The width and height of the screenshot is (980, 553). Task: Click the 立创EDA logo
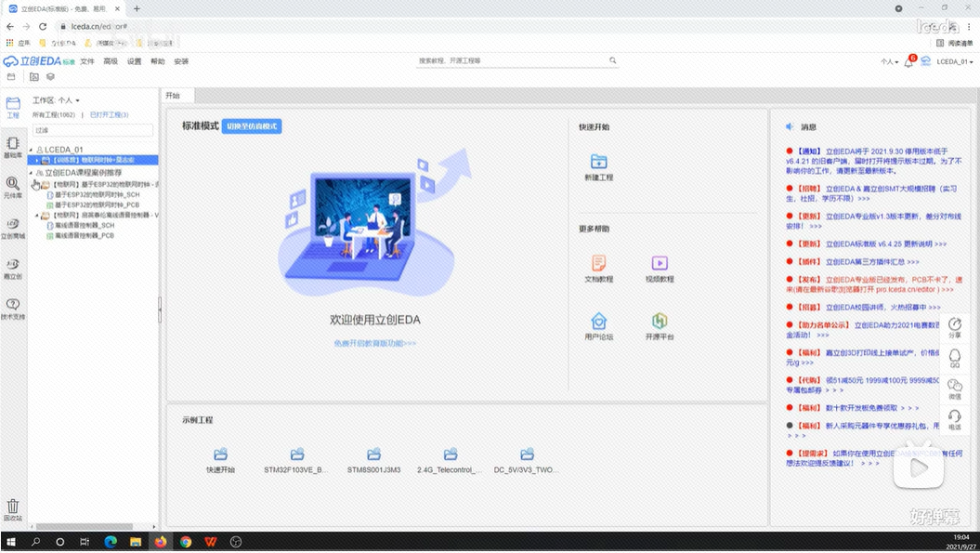tap(39, 61)
